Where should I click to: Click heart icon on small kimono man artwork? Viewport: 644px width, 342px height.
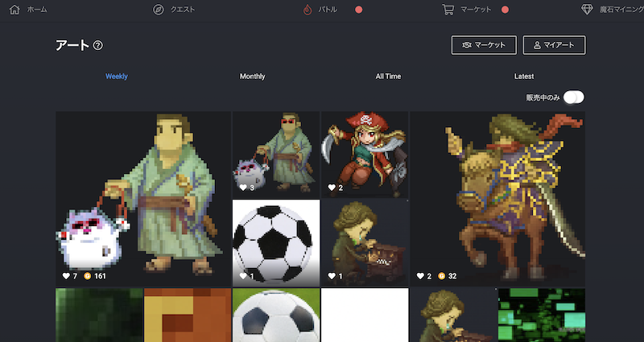coord(243,187)
